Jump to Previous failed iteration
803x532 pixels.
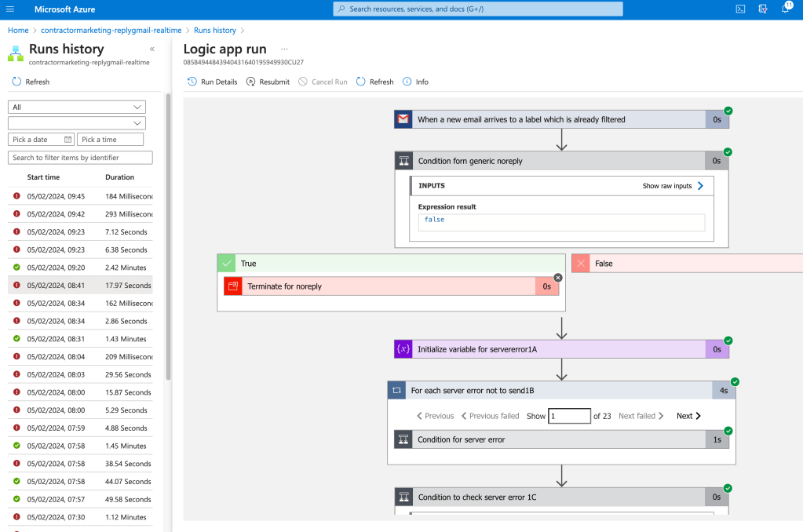pos(490,416)
